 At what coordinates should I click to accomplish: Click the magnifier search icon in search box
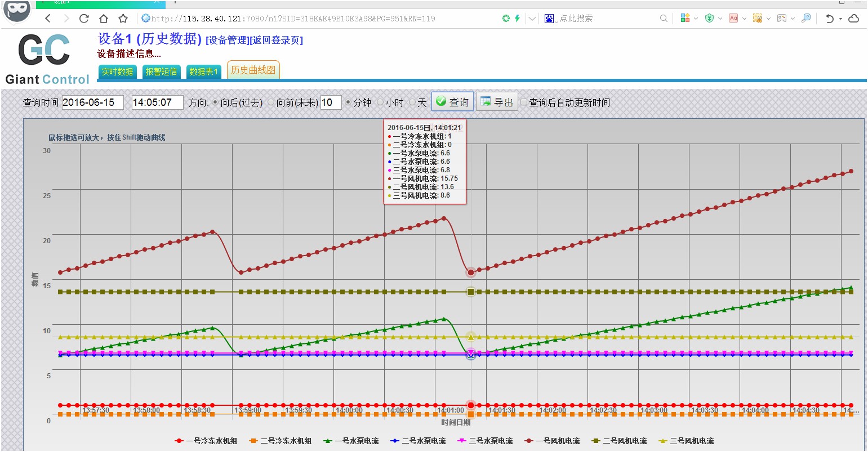click(664, 19)
